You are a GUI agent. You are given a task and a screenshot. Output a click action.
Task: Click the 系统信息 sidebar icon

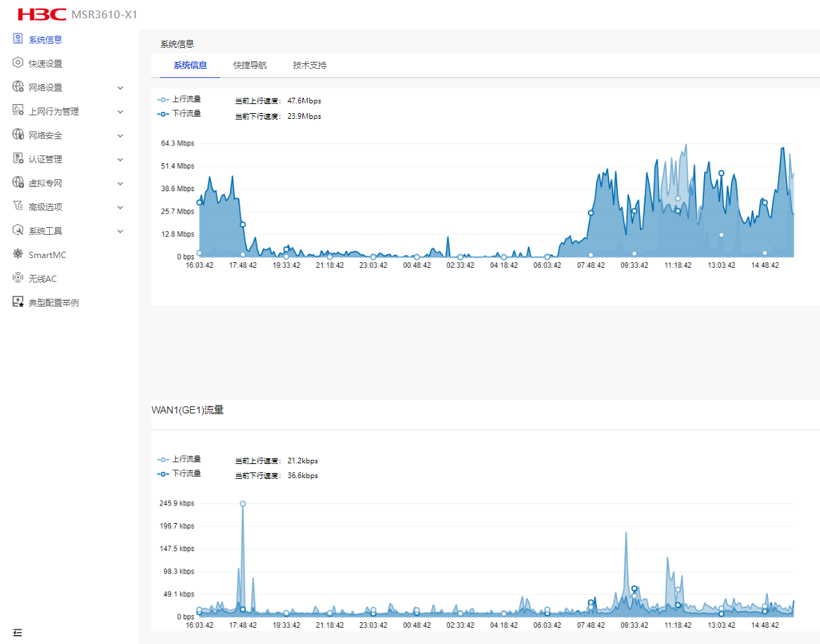click(18, 39)
